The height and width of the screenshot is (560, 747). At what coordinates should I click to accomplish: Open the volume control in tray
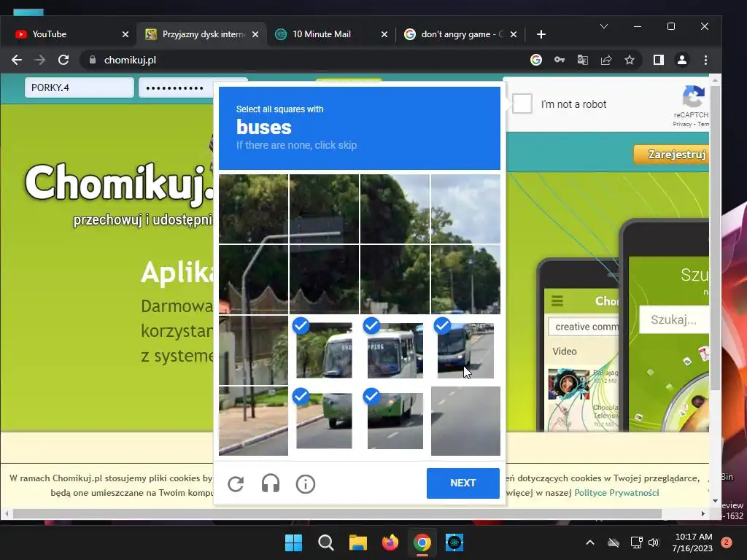click(x=654, y=542)
